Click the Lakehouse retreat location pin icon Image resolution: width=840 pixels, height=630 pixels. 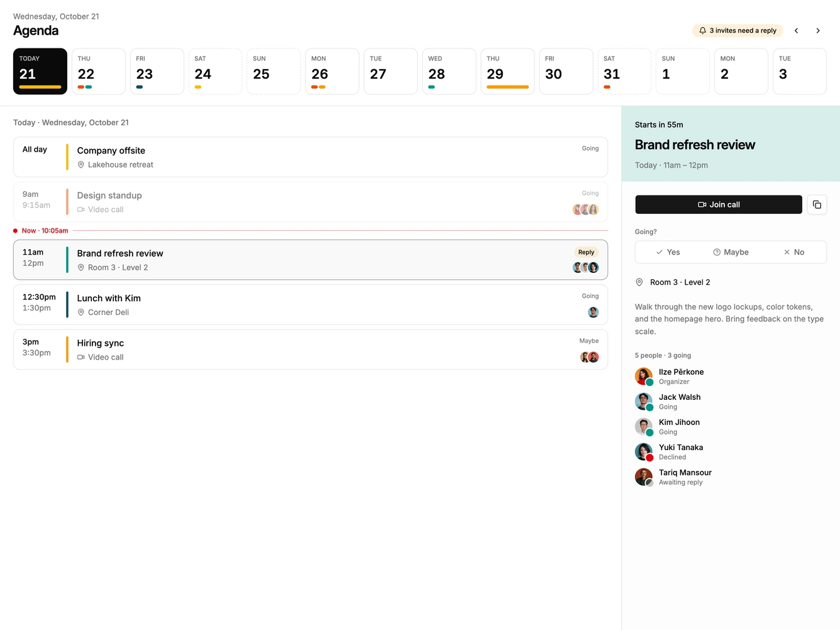click(x=81, y=165)
